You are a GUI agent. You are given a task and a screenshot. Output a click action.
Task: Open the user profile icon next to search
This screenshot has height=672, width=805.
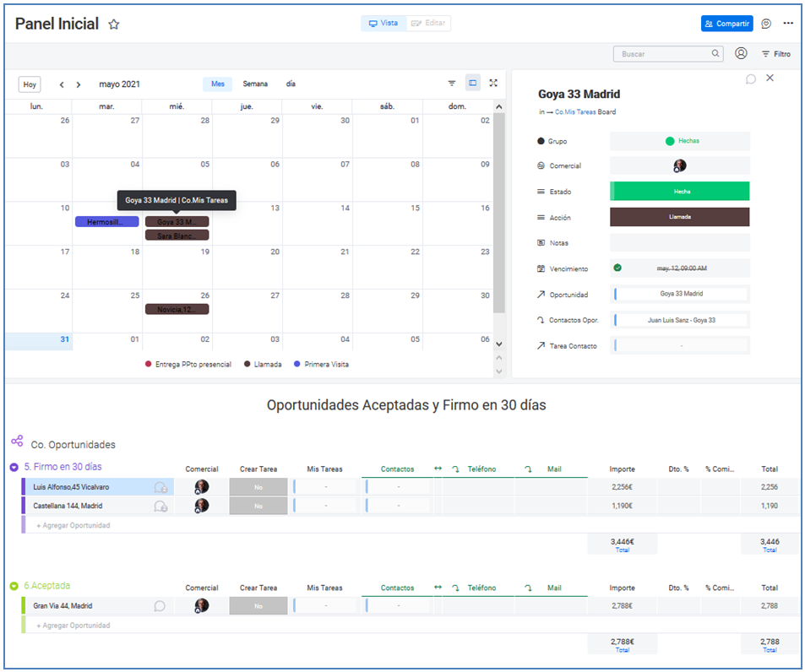click(741, 53)
